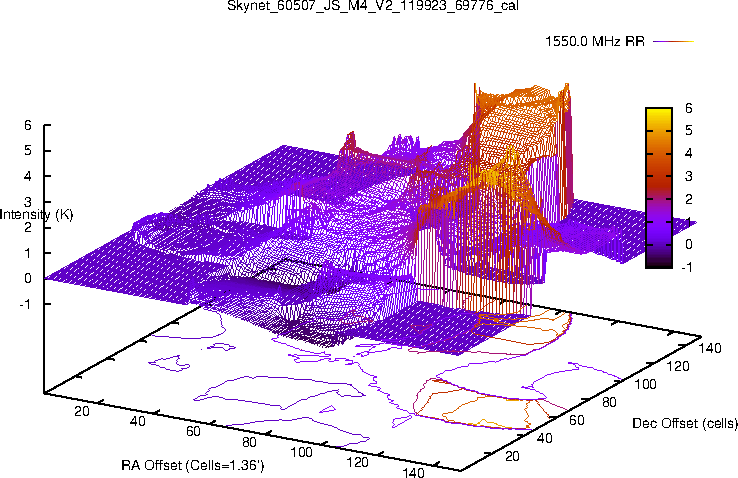The image size is (738, 478).
Task: Click the color bar tick label -1
Action: (687, 267)
